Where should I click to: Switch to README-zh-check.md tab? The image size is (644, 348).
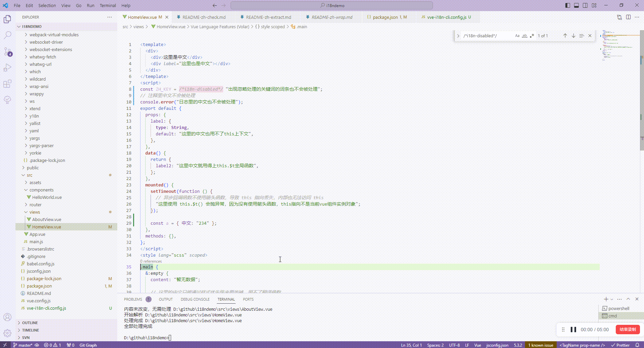(x=204, y=17)
